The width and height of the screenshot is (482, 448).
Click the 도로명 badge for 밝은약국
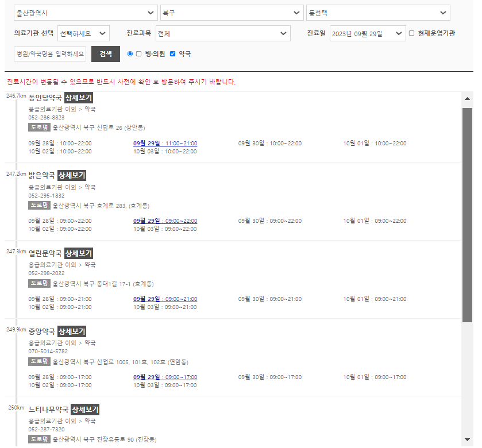[39, 205]
